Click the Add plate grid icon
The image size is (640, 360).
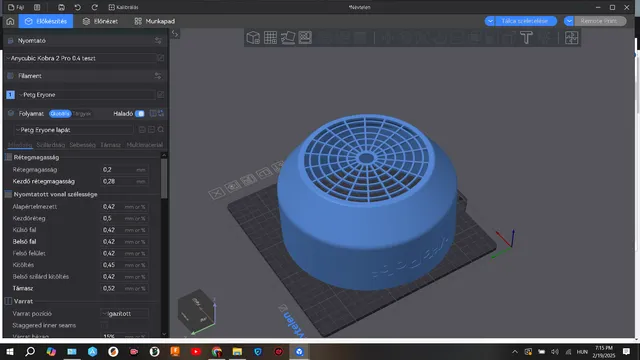tap(270, 38)
